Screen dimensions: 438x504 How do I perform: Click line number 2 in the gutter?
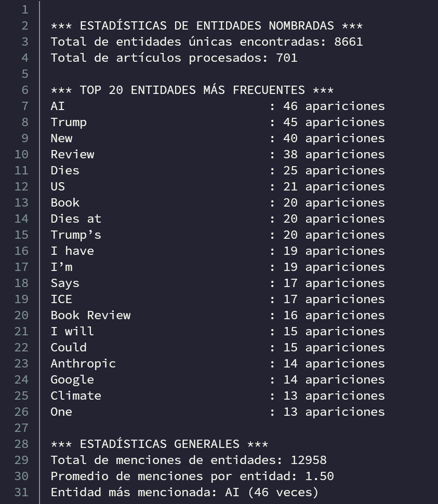(x=25, y=25)
